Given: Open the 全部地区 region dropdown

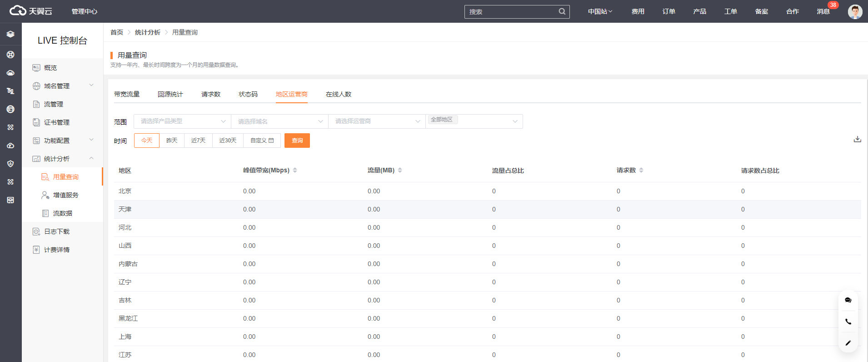Looking at the screenshot, I should click(474, 121).
